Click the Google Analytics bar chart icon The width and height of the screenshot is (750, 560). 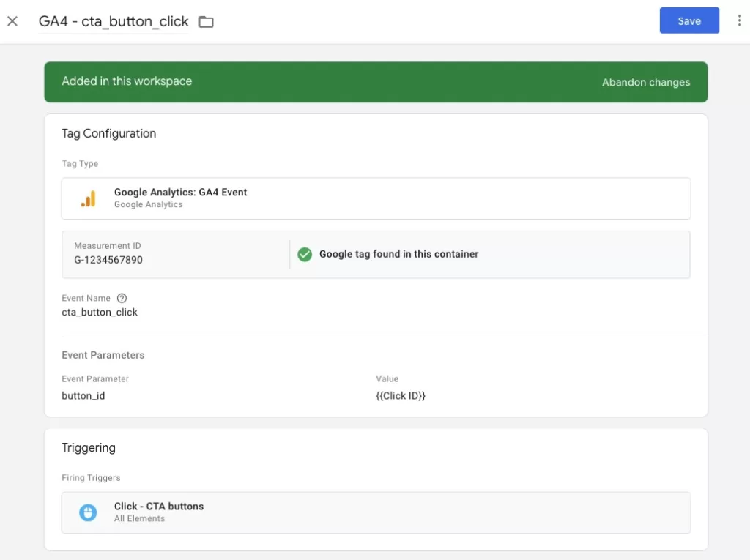88,198
